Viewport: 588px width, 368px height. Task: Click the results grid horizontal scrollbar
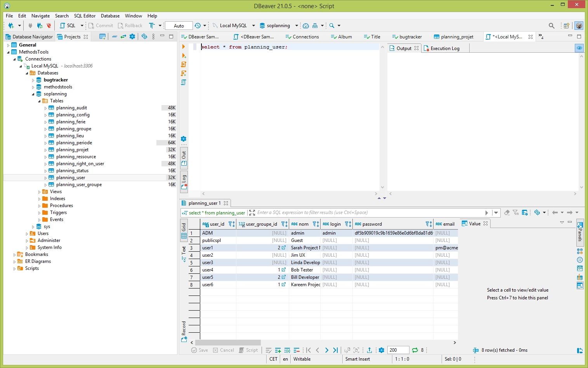[x=228, y=343]
